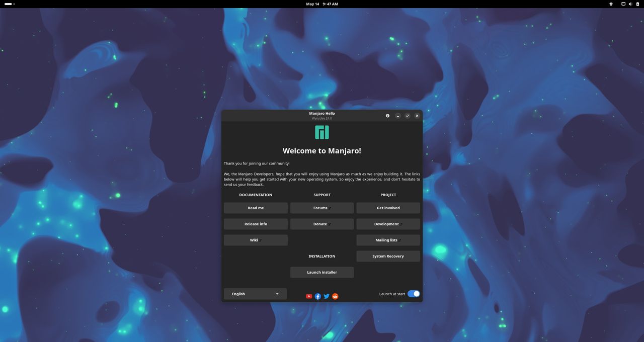Click the Facebook icon
Viewport: 644px width, 342px height.
click(317, 296)
